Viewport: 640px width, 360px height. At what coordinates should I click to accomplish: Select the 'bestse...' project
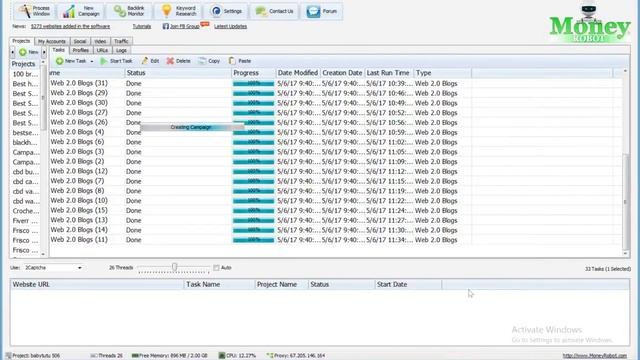pos(25,133)
